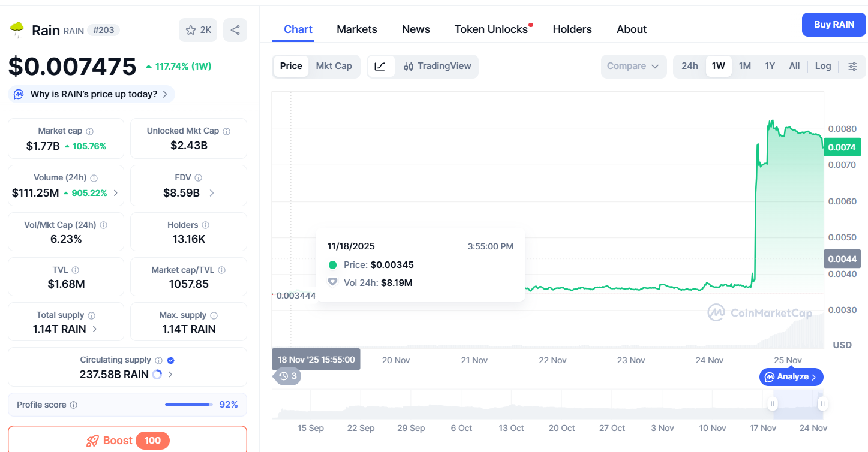This screenshot has height=452, width=868.
Task: Click the verified badge by Circulating supply
Action: pos(170,360)
